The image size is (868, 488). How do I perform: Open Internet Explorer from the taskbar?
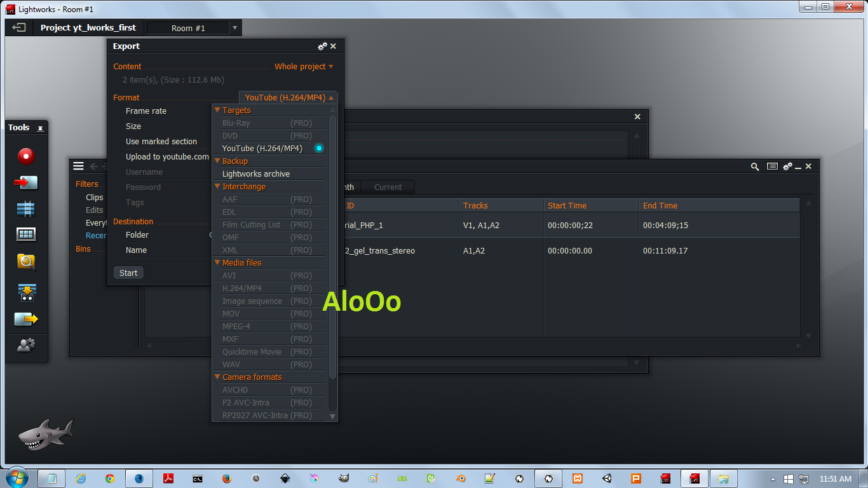pos(81,478)
